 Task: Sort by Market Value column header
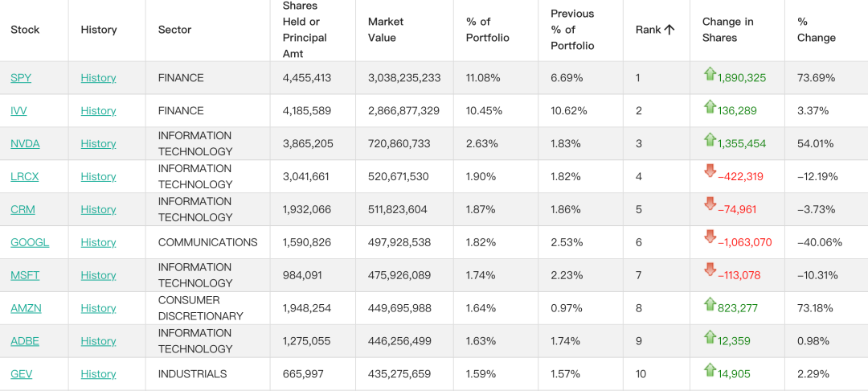pos(386,30)
